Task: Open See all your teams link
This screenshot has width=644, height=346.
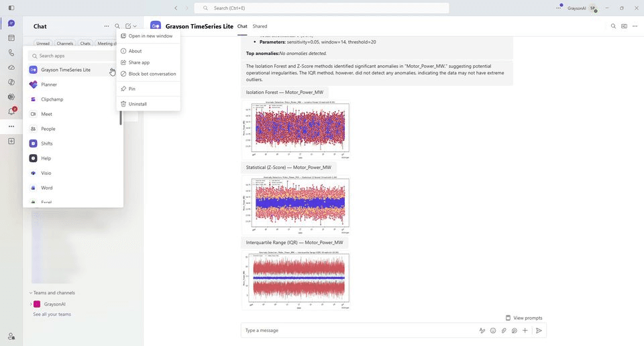Action: click(52, 314)
